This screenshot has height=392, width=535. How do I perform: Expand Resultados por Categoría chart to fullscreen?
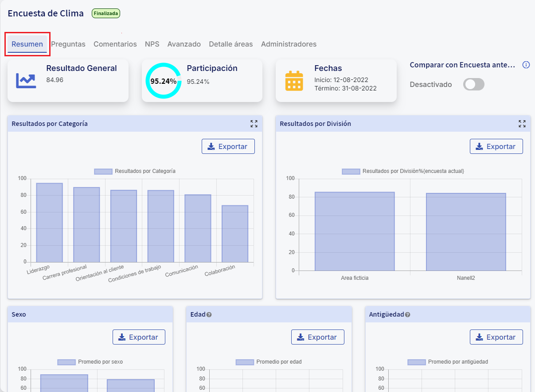click(254, 124)
